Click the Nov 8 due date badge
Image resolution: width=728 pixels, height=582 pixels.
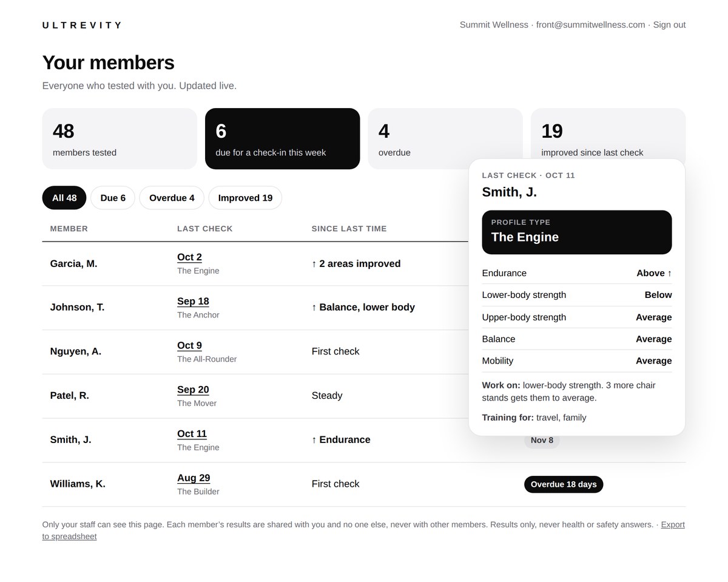(x=542, y=441)
